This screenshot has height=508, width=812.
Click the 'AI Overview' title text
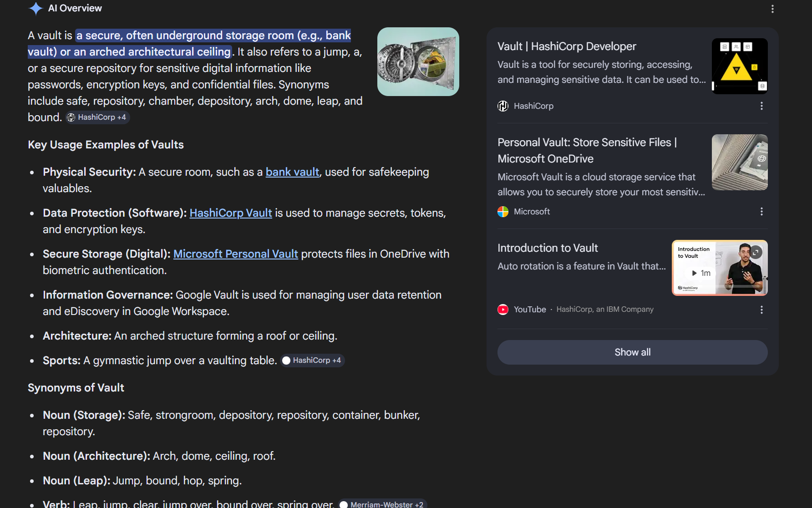pyautogui.click(x=75, y=8)
